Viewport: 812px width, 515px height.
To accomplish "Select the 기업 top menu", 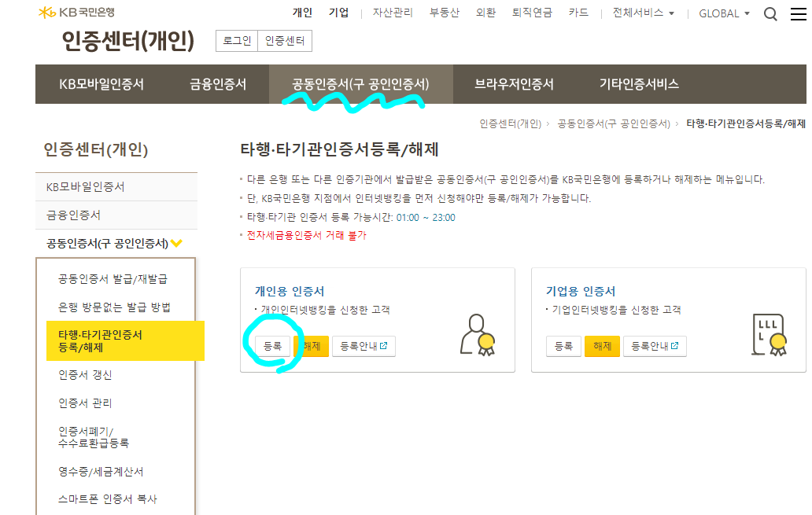I will pos(338,13).
